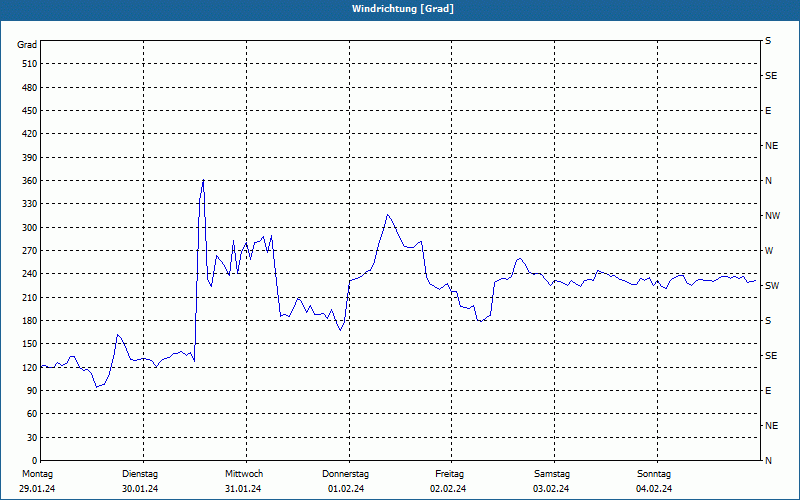Click the 300 tick label on Grad axis

(29, 228)
